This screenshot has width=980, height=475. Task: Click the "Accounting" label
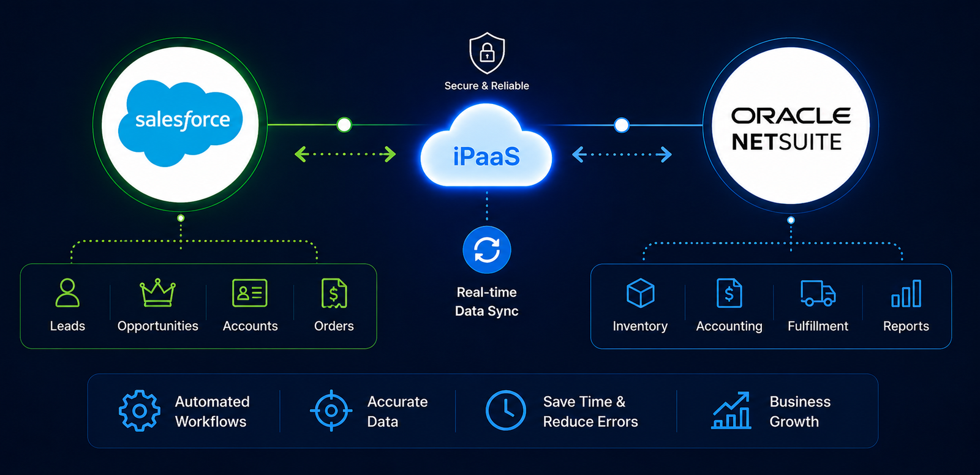click(x=729, y=327)
